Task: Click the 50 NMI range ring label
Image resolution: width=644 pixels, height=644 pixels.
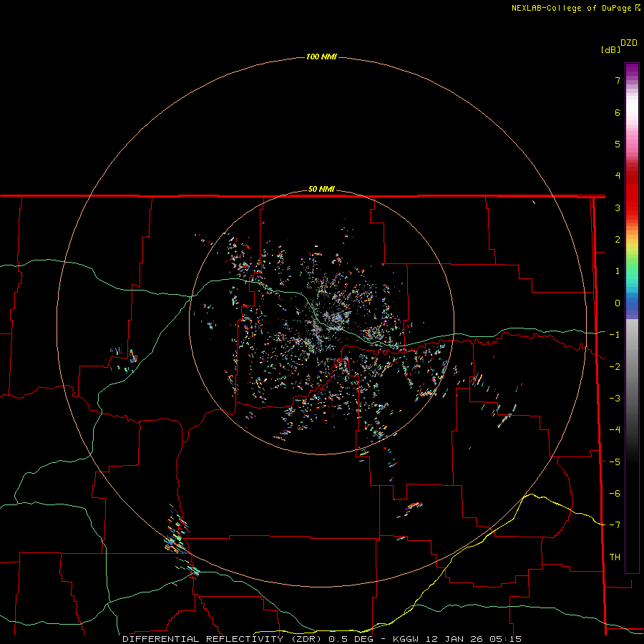Action: click(x=321, y=190)
